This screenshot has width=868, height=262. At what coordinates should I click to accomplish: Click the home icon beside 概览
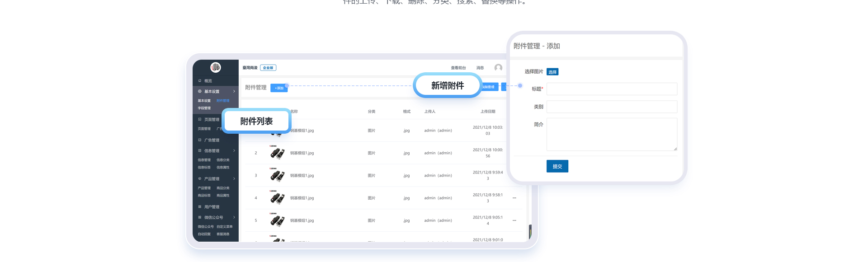(x=200, y=81)
